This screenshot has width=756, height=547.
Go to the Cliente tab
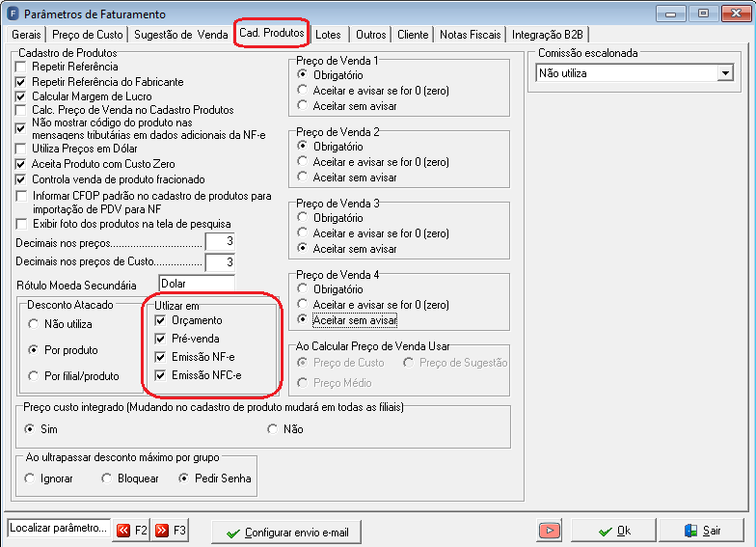[413, 35]
